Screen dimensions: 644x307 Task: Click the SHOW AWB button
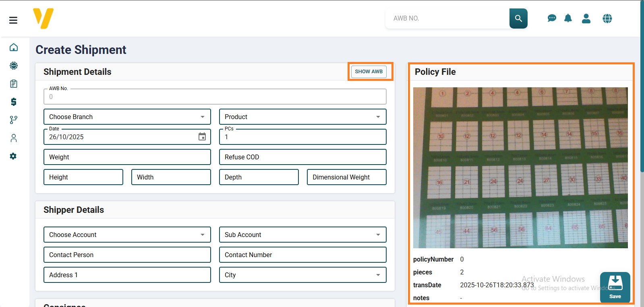pos(369,72)
